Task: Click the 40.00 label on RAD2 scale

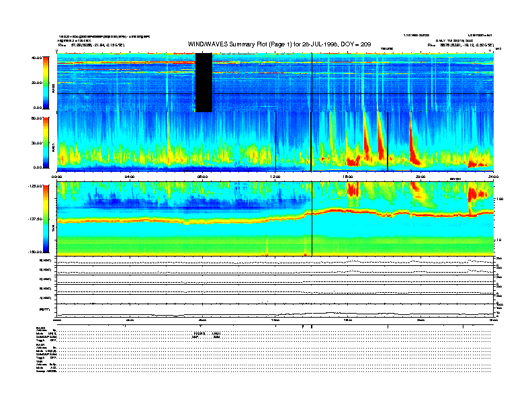Action: click(x=36, y=58)
